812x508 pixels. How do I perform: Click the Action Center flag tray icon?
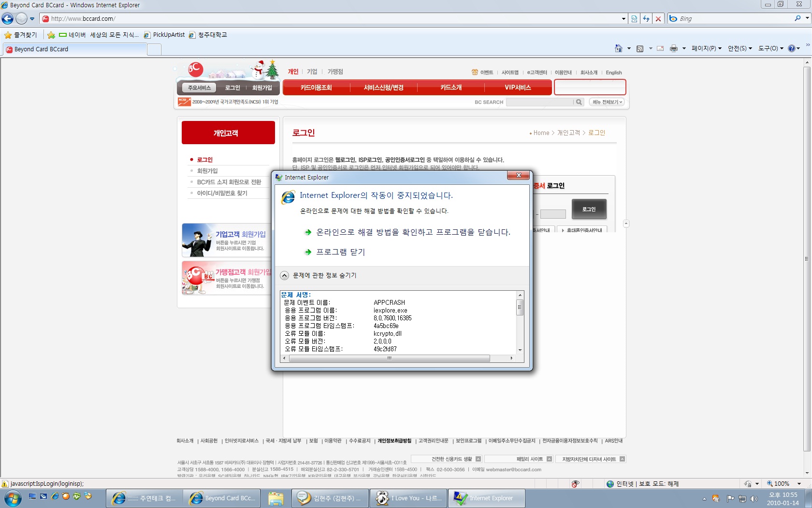tap(730, 498)
